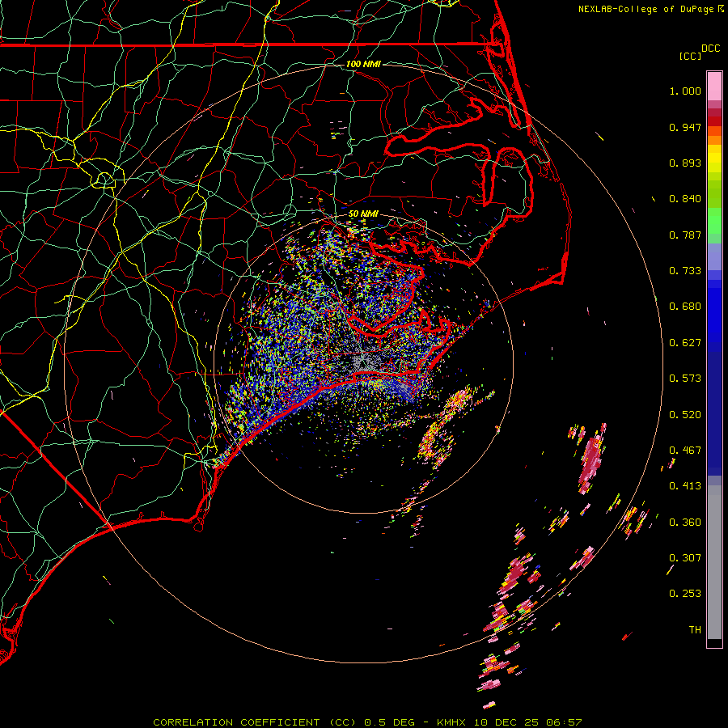Click the CORRELATION COEFFICIENT (CC) caption text
728x728 pixels.
[x=255, y=722]
